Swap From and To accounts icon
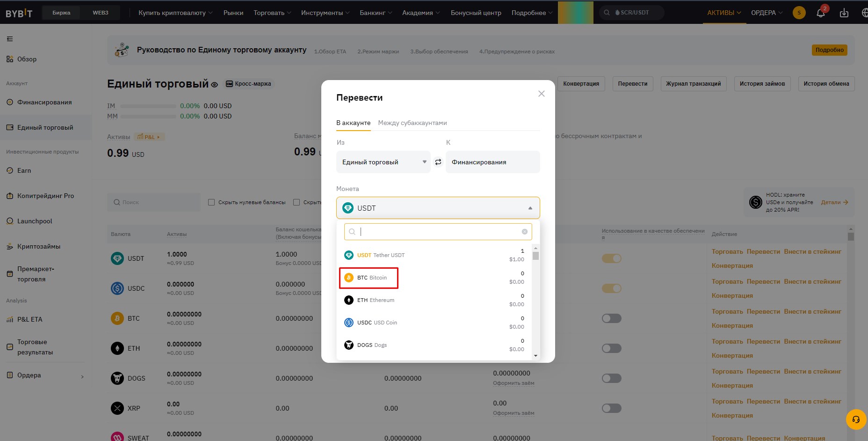This screenshot has width=868, height=441. 438,162
